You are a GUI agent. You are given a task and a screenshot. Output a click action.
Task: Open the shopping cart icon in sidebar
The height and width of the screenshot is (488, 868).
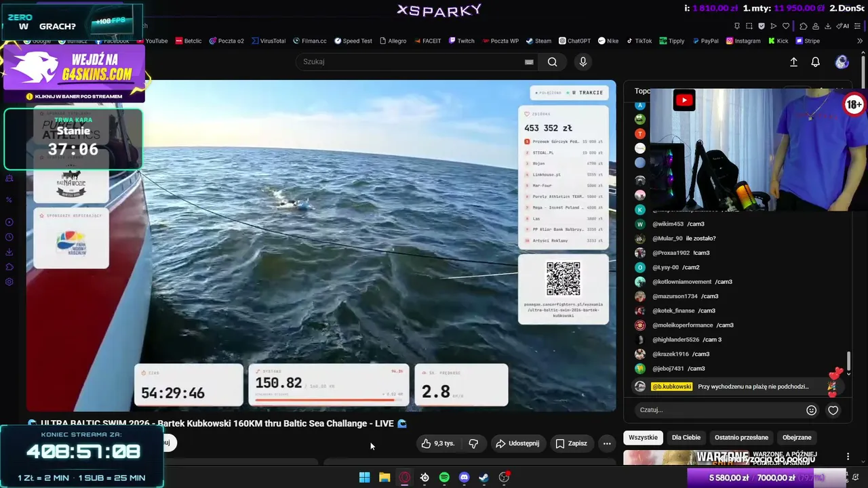pos(9,178)
